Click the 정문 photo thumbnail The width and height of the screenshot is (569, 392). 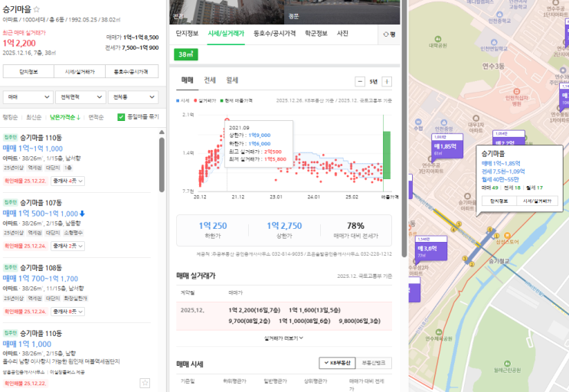coord(342,12)
